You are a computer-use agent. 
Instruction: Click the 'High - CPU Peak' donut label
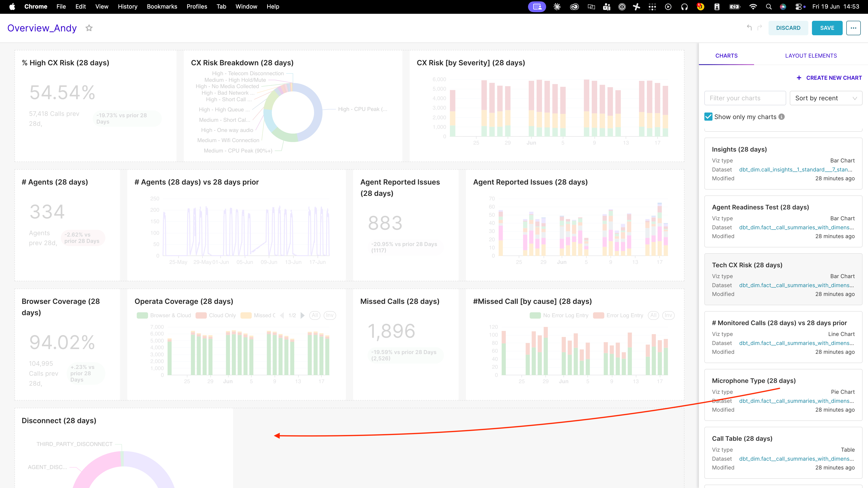click(x=363, y=109)
